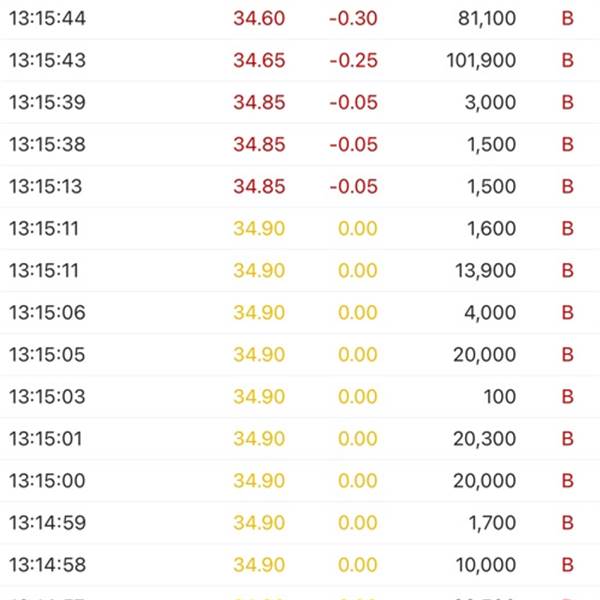600x600 pixels.
Task: Click the 34.65 price value
Action: 259,60
